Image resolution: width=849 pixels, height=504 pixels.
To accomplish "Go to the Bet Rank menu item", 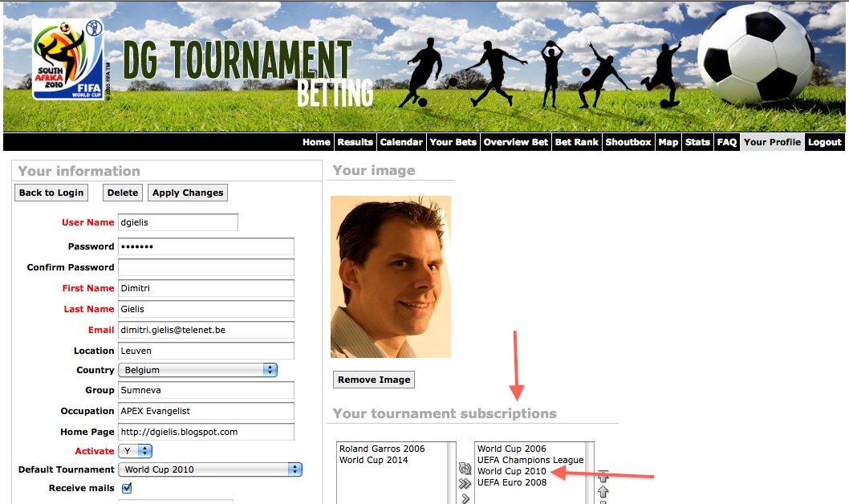I will [577, 142].
